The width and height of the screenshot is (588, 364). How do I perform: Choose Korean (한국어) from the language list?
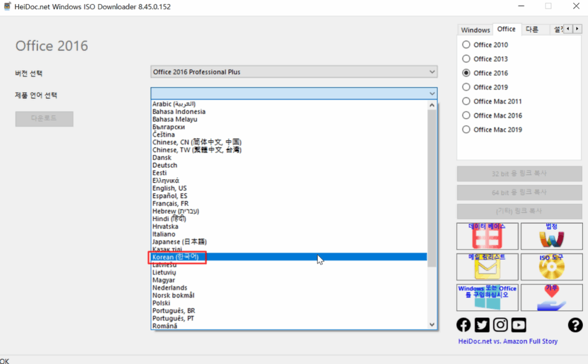(289, 257)
